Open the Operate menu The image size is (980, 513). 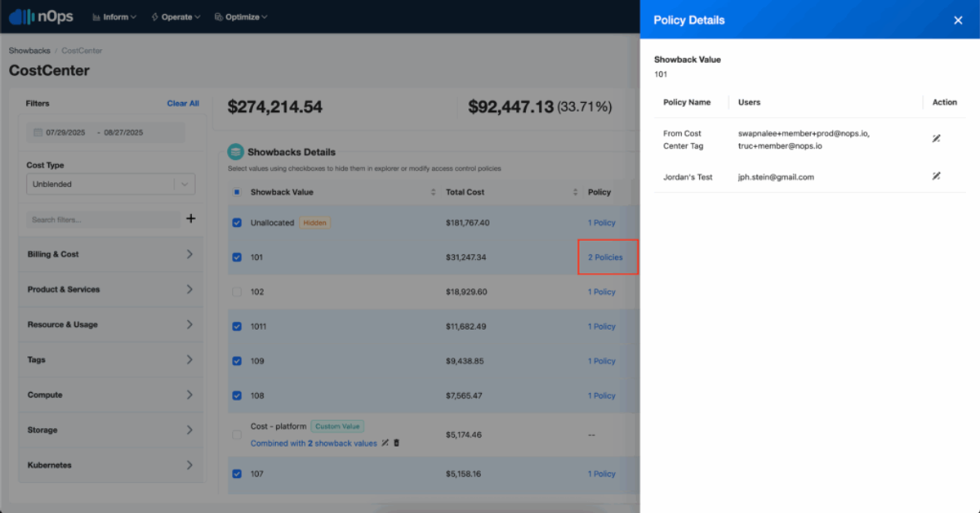point(176,17)
